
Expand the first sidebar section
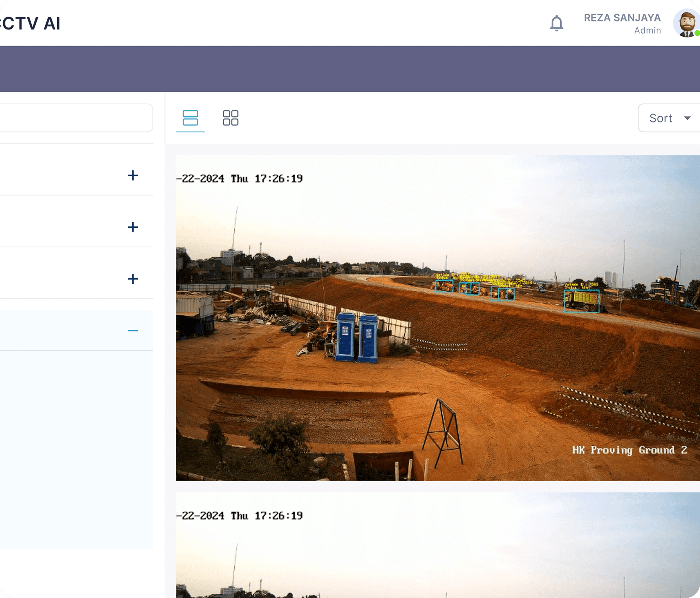coord(133,175)
